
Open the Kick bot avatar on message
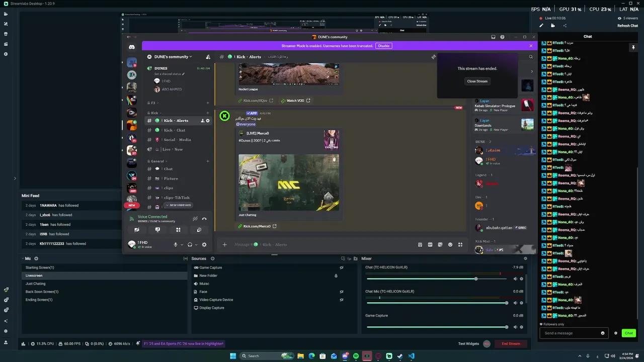225,116
